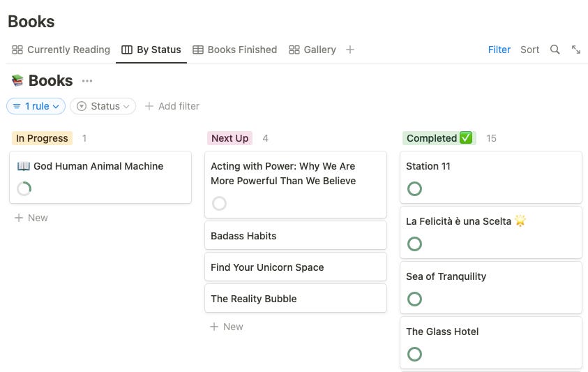
Task: Add new card under Next Up
Action: point(227,327)
